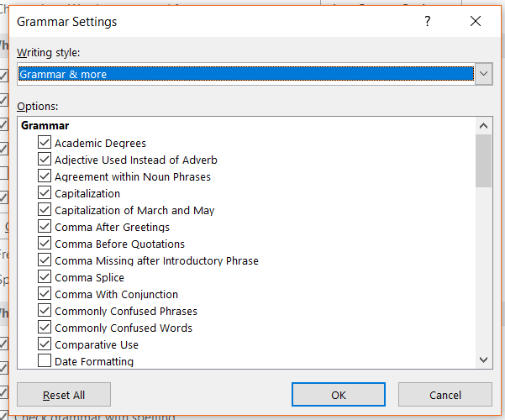Image resolution: width=505 pixels, height=420 pixels.
Task: Click the Help question mark icon
Action: tap(427, 22)
